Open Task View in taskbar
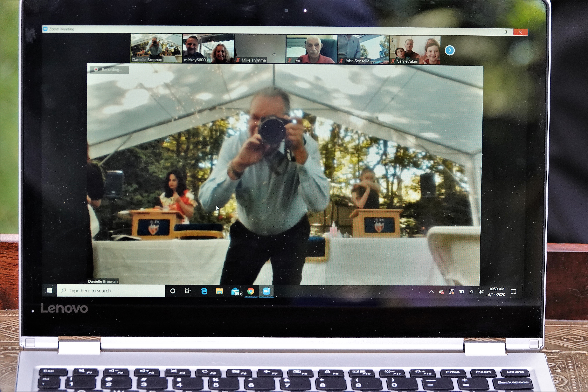 (188, 291)
